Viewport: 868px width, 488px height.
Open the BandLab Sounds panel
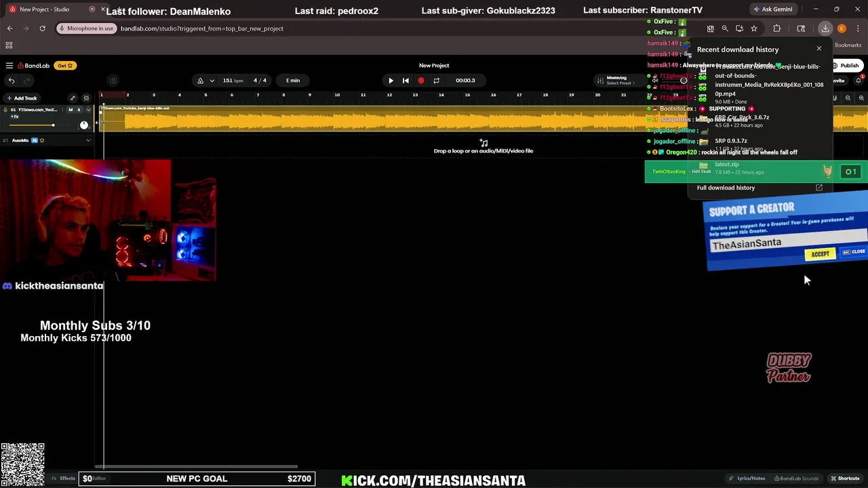pos(797,479)
